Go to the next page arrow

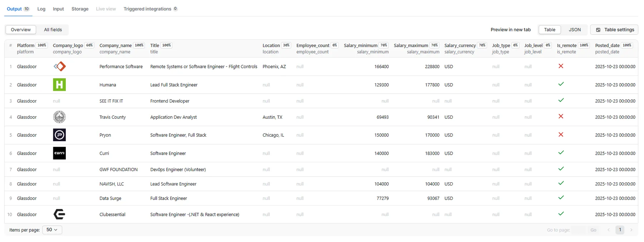tap(631, 230)
